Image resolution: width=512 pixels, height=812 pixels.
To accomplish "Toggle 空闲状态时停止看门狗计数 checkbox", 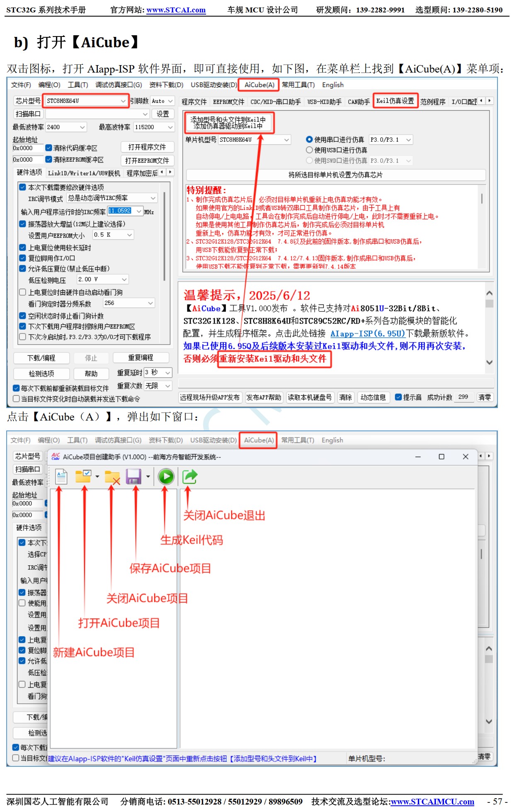I will pyautogui.click(x=23, y=316).
